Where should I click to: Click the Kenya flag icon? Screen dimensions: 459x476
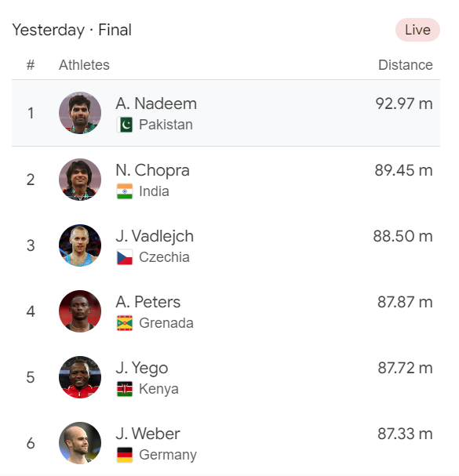pyautogui.click(x=125, y=389)
